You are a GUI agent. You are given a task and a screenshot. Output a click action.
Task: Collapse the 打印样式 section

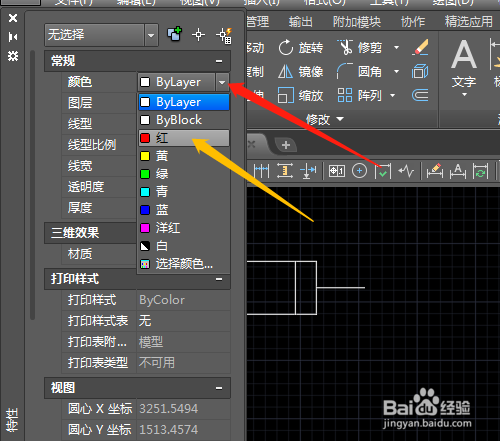(x=219, y=279)
